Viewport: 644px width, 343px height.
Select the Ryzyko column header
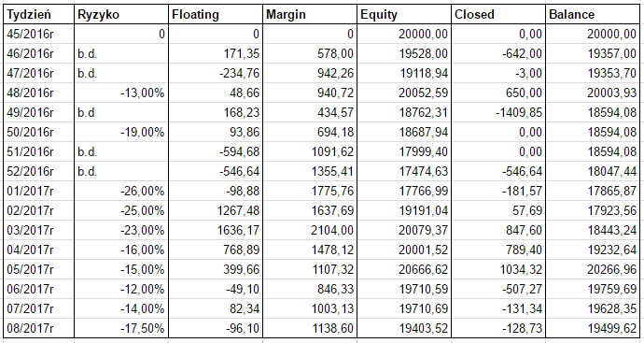pos(121,14)
